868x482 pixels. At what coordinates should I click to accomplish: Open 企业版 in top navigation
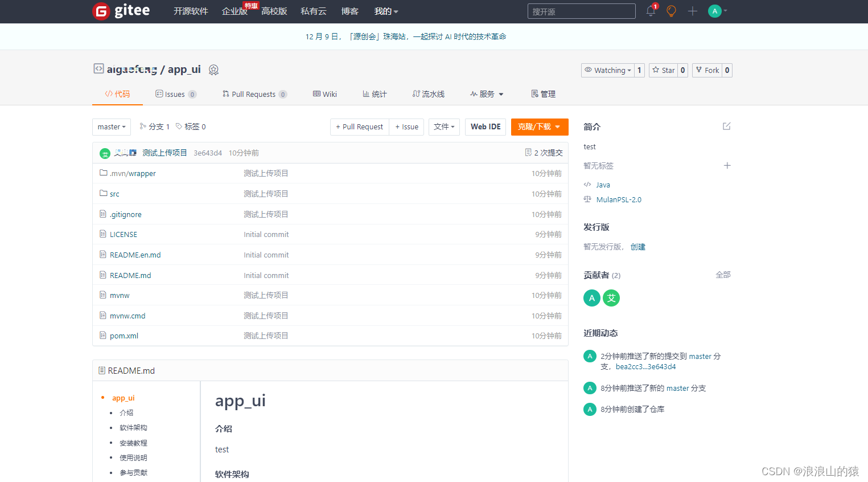[x=235, y=11]
